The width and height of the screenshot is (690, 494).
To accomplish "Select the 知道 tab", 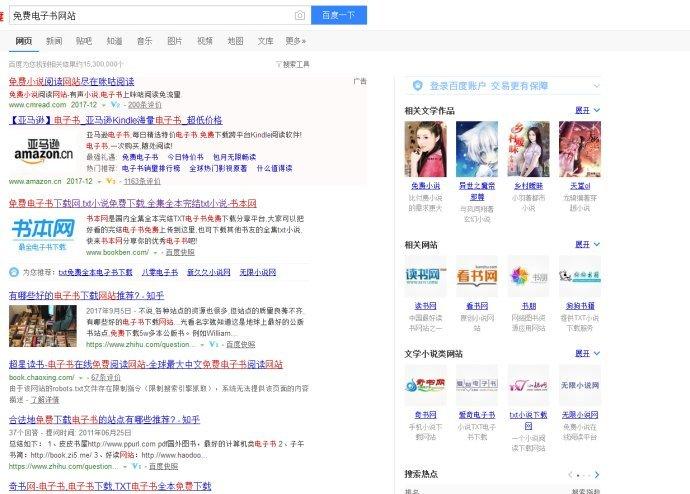I will pyautogui.click(x=114, y=41).
